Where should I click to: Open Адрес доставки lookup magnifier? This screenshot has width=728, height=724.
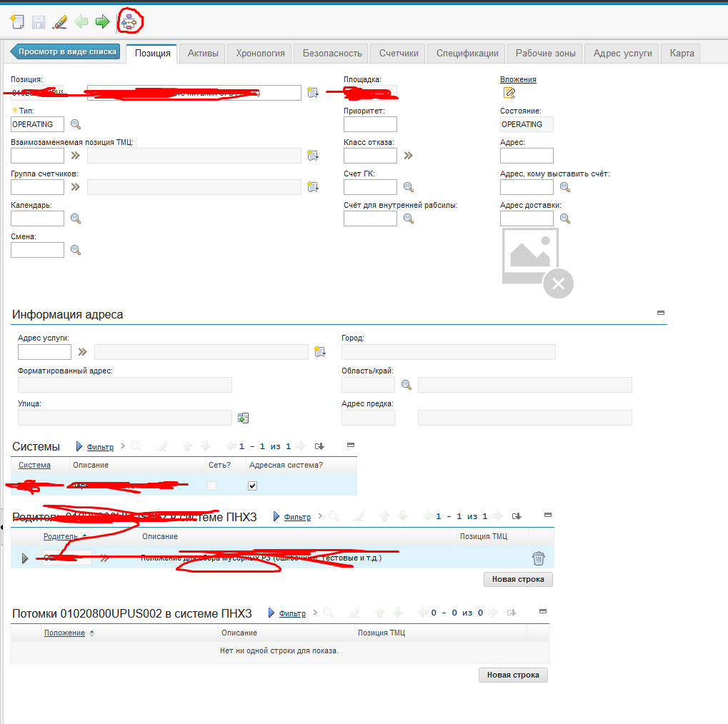(564, 218)
